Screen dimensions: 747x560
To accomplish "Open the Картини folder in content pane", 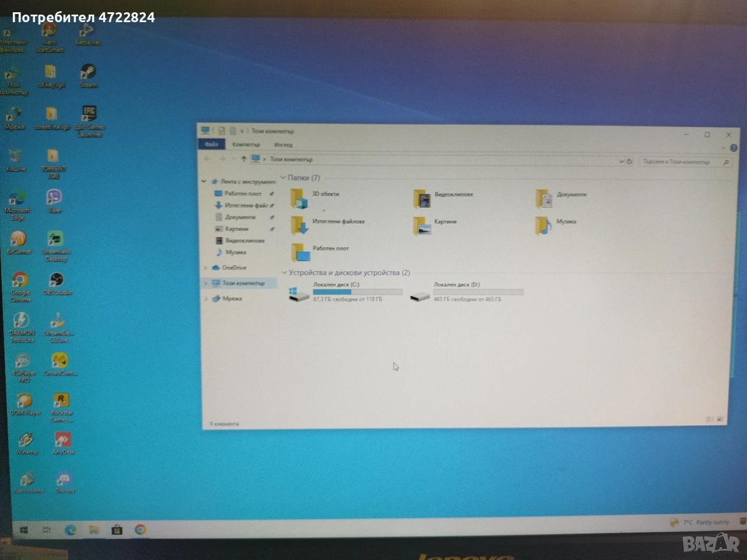I will pos(435,225).
